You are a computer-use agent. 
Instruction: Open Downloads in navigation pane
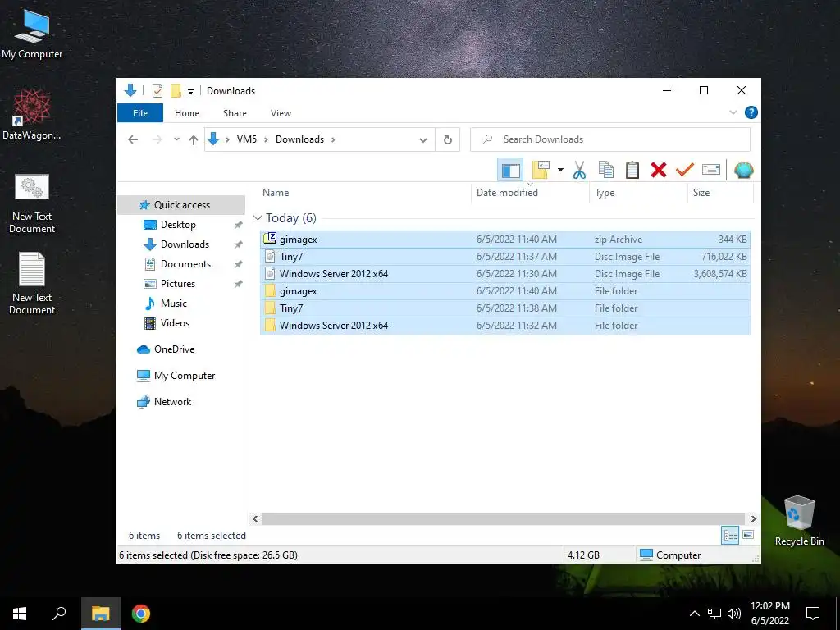tap(185, 244)
